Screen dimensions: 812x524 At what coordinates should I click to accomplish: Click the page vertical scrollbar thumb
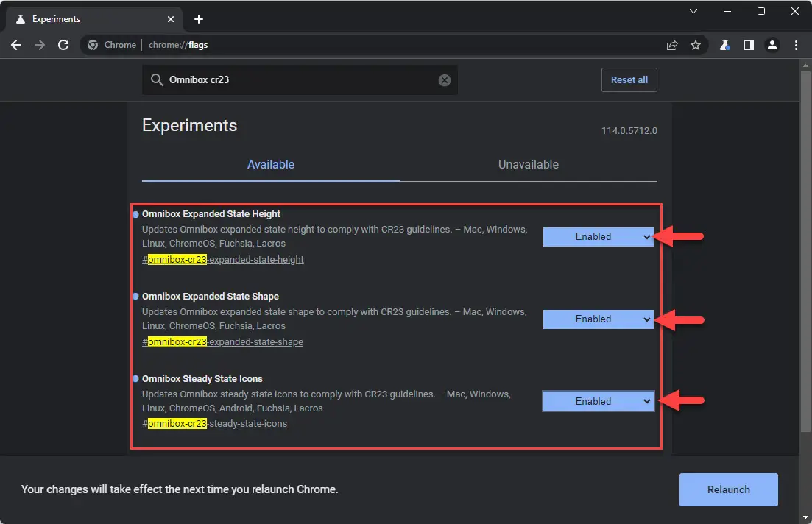[x=805, y=251]
